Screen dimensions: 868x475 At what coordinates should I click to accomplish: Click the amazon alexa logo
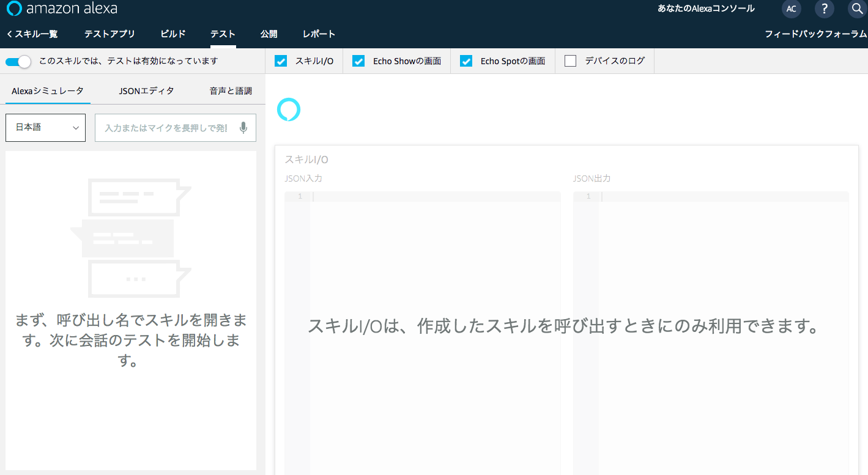click(62, 9)
